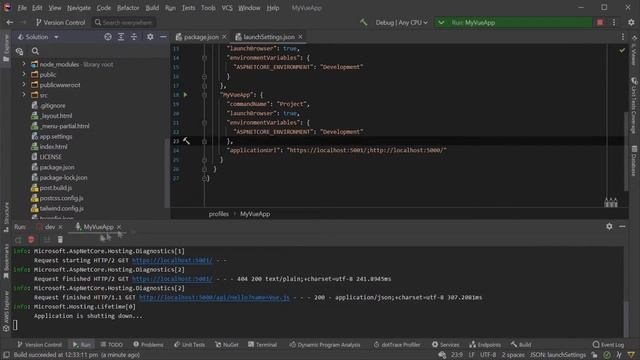Collapse the environmentVariables fold at line 14

(204, 58)
